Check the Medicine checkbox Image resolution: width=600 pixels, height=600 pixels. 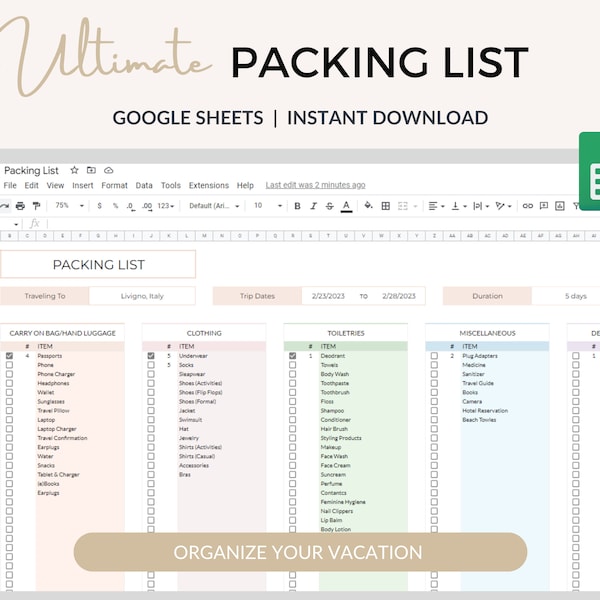click(434, 365)
